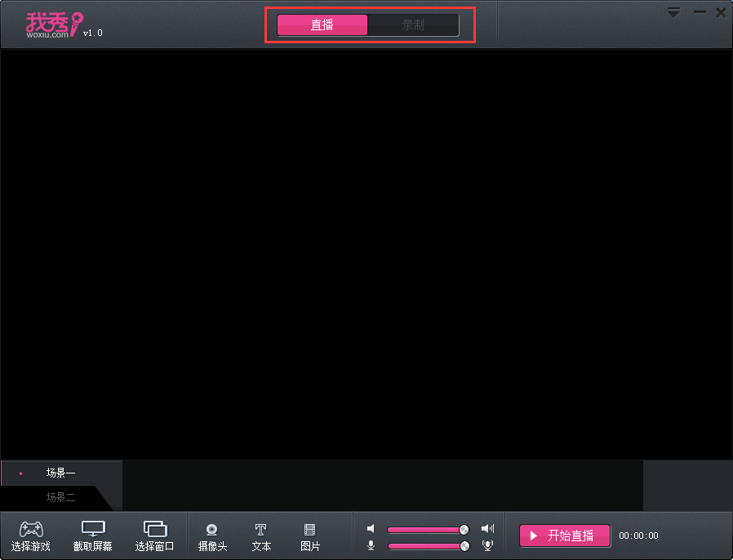Switch to 直播 live mode
The height and width of the screenshot is (560, 733).
[322, 25]
